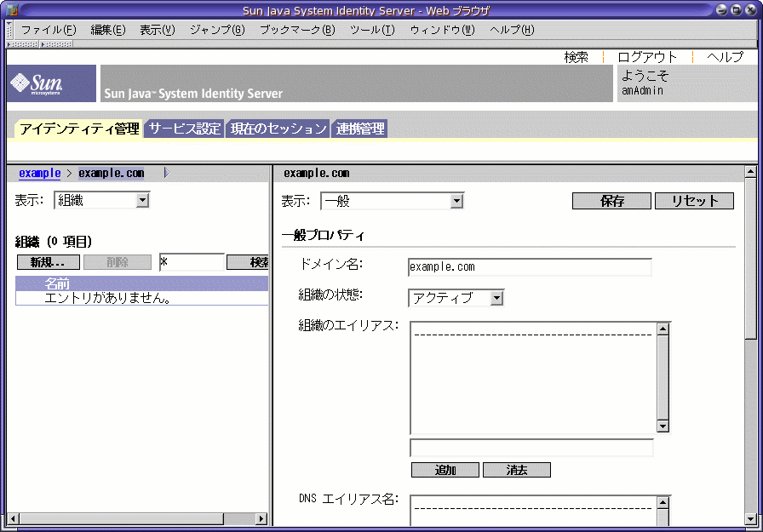This screenshot has height=532, width=763.
Task: Click the left panel scroll-right arrow
Action: tap(261, 519)
